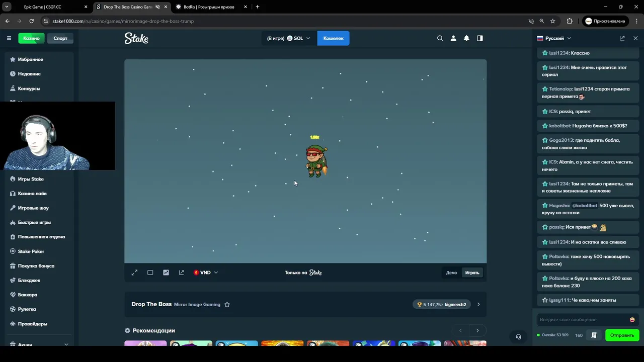Open a new browser tab
644x362 pixels.
pos(258,7)
